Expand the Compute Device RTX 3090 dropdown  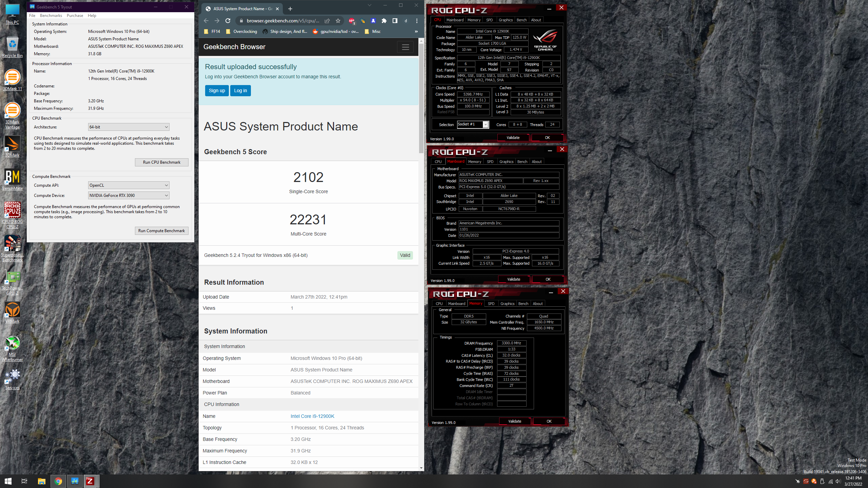click(x=129, y=196)
